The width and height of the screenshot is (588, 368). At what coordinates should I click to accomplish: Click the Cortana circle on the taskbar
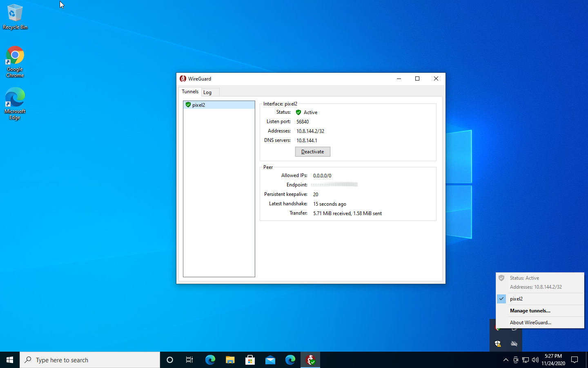click(169, 360)
